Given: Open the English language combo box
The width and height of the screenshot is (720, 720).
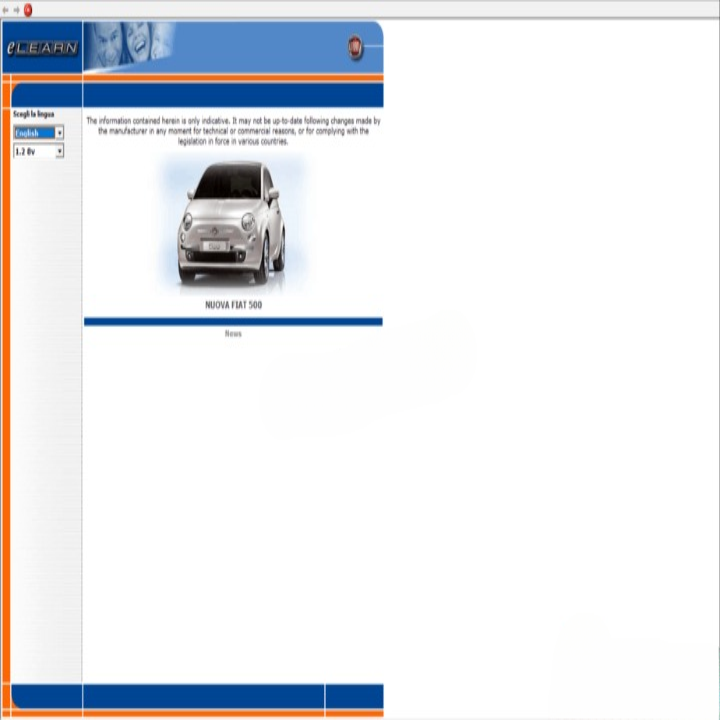Looking at the screenshot, I should (34, 133).
